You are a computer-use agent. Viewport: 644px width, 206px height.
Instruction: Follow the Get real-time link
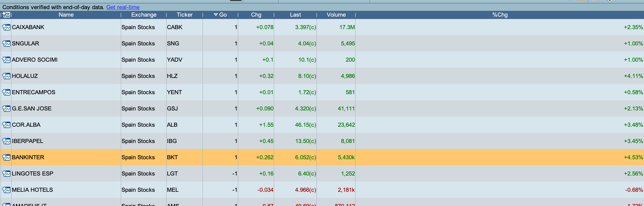click(123, 7)
